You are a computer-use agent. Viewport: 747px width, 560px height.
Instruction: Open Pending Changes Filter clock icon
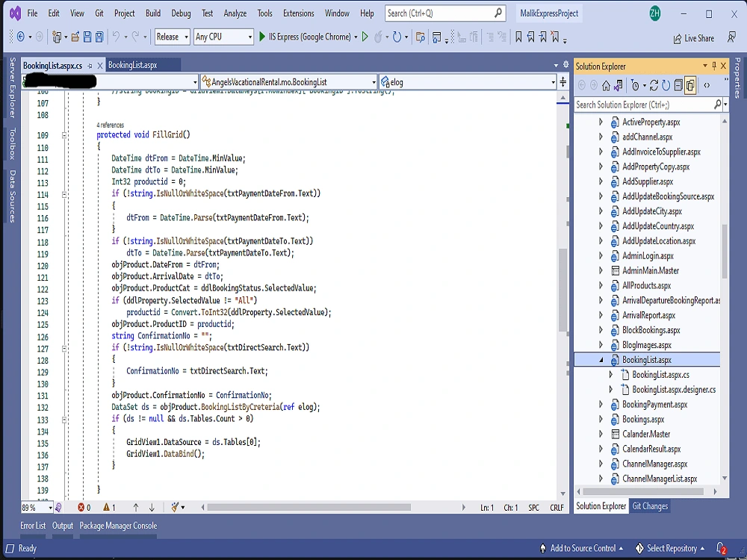(635, 86)
